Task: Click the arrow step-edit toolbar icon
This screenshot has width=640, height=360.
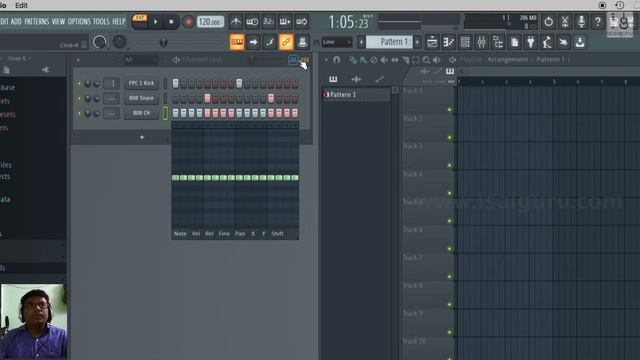Action: pos(253,42)
